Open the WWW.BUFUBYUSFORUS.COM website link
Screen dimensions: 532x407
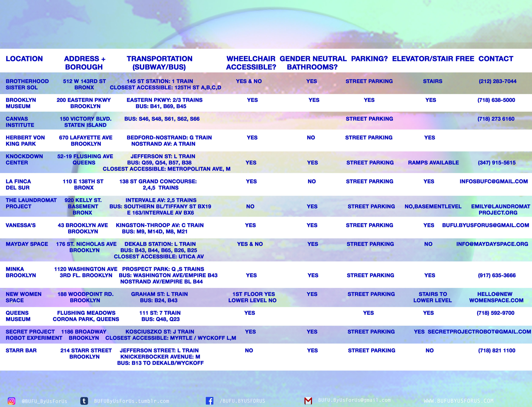click(458, 401)
